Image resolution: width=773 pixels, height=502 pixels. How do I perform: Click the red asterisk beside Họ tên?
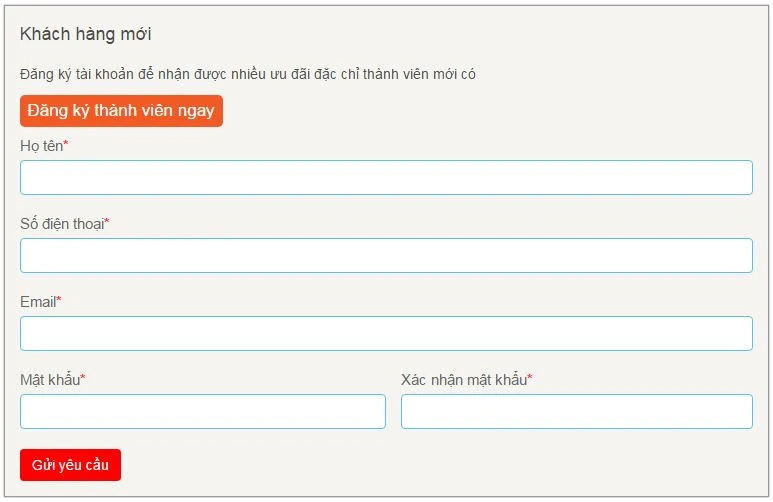66,145
